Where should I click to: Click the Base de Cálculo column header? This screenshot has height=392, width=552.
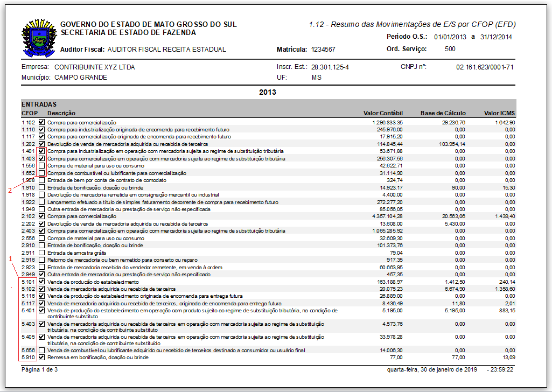point(443,113)
